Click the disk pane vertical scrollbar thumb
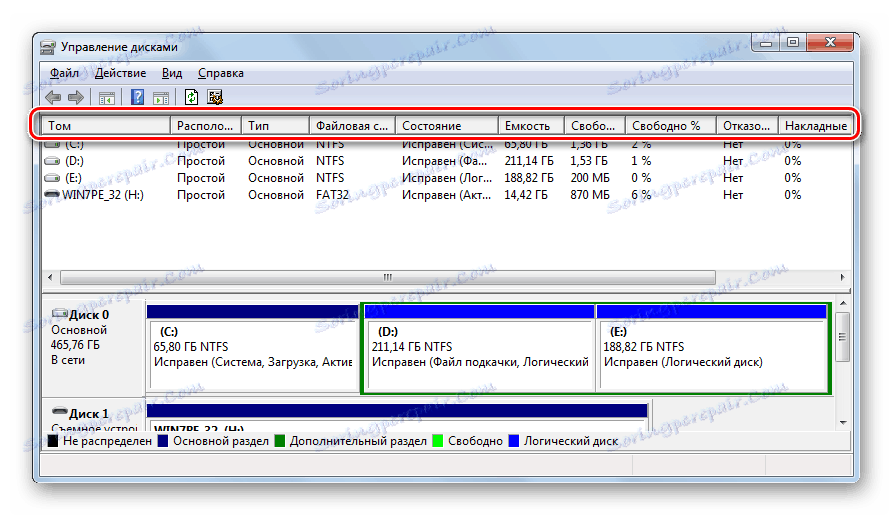893x516 pixels. pyautogui.click(x=843, y=337)
